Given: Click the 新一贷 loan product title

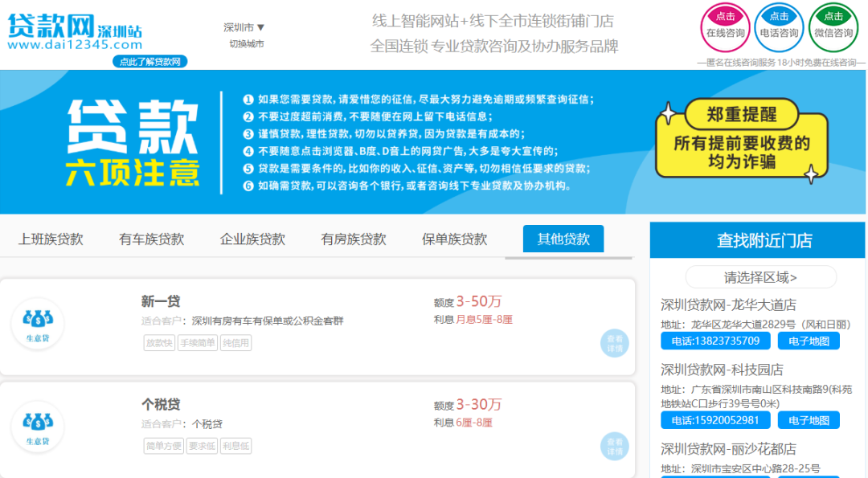Looking at the screenshot, I should point(161,301).
